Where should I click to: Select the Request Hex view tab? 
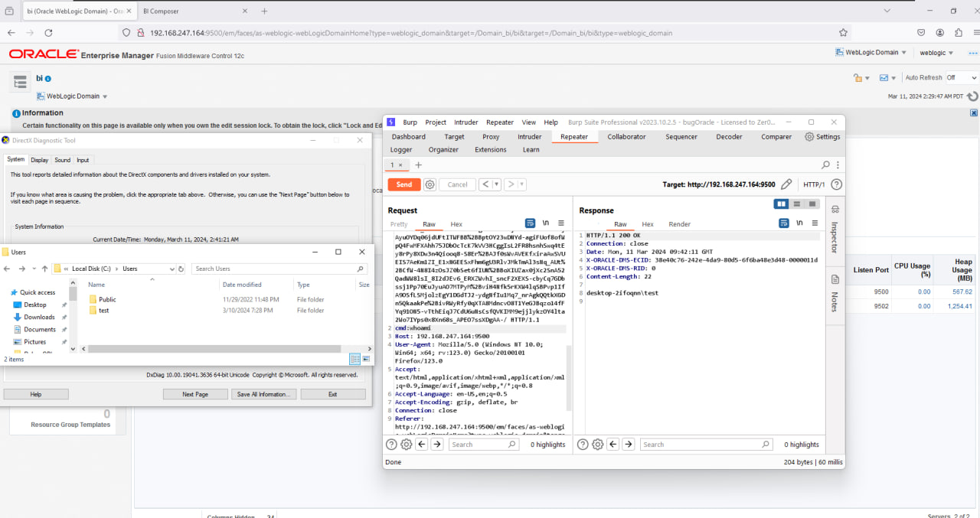(x=456, y=224)
